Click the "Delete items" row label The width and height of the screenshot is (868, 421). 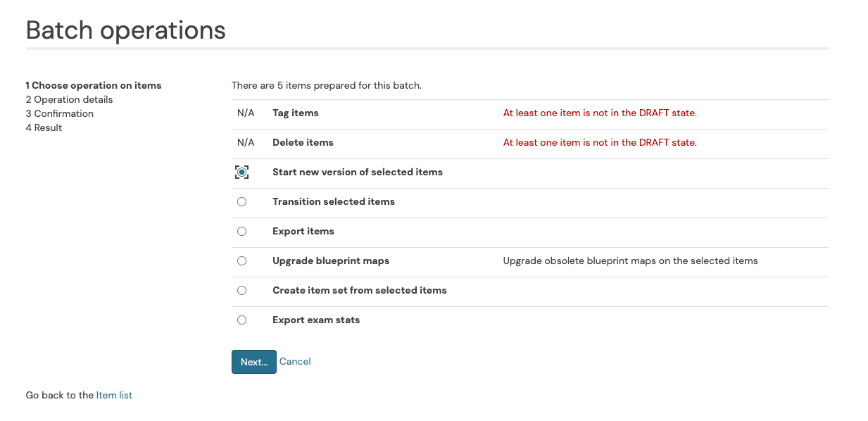[x=303, y=142]
